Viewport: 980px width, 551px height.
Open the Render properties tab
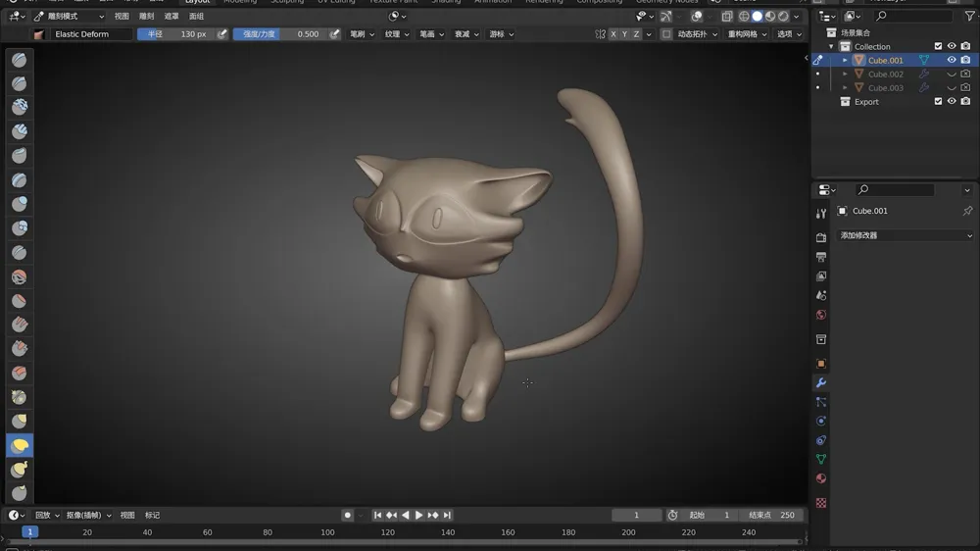click(x=821, y=237)
